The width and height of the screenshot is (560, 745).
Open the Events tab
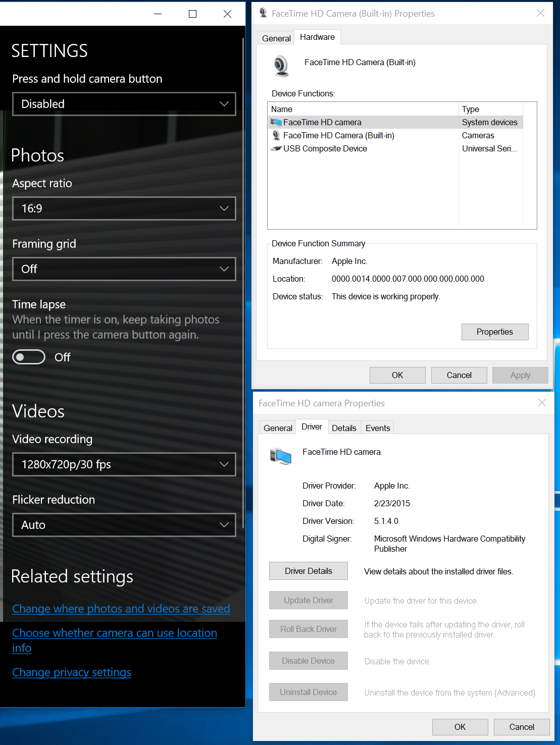[x=378, y=428]
